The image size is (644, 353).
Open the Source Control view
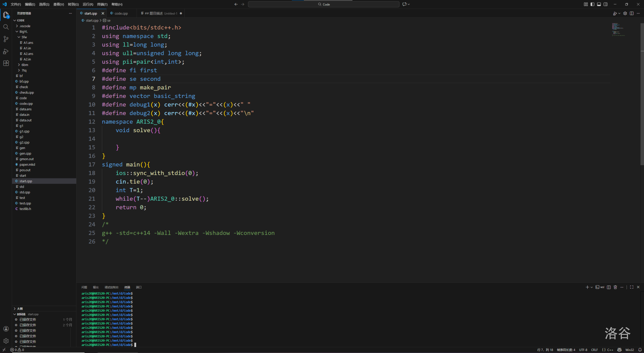(x=6, y=39)
